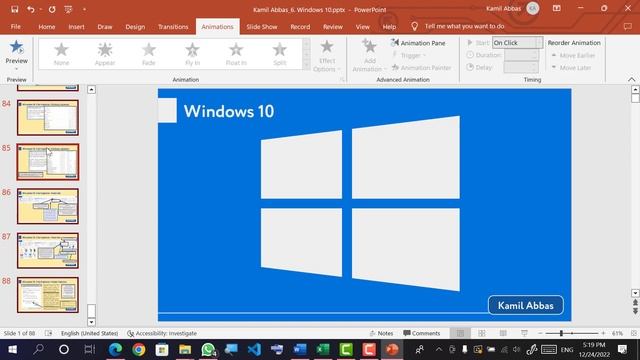Image resolution: width=640 pixels, height=360 pixels.
Task: Apply the Split animation
Action: [x=280, y=54]
